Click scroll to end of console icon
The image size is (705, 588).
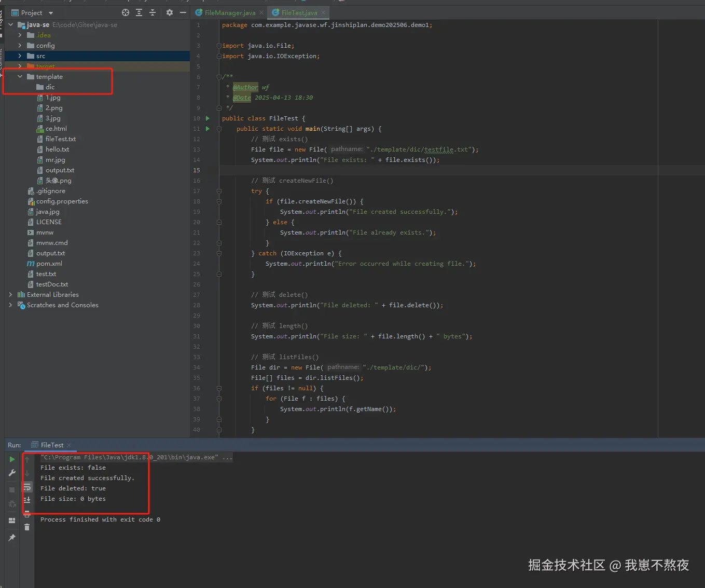(27, 499)
